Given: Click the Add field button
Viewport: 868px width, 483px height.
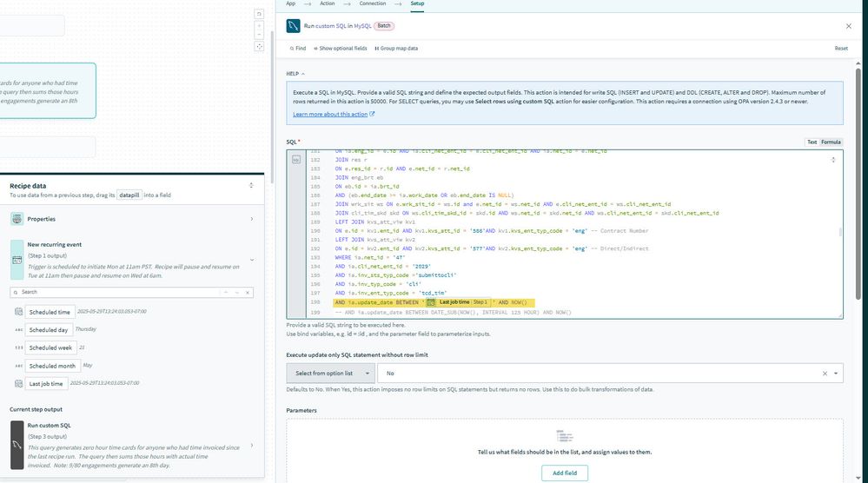Looking at the screenshot, I should tap(564, 473).
